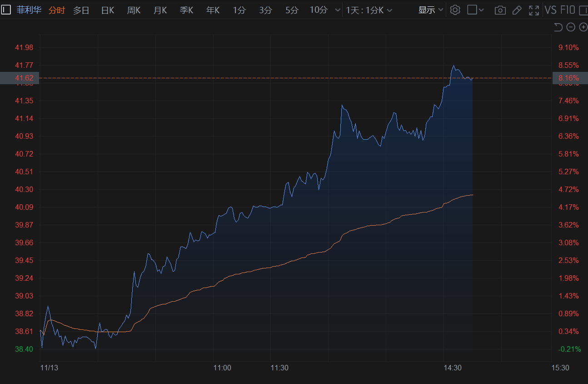Select the 3分 minute interval
Screen dimensions: 588x384
(x=265, y=10)
